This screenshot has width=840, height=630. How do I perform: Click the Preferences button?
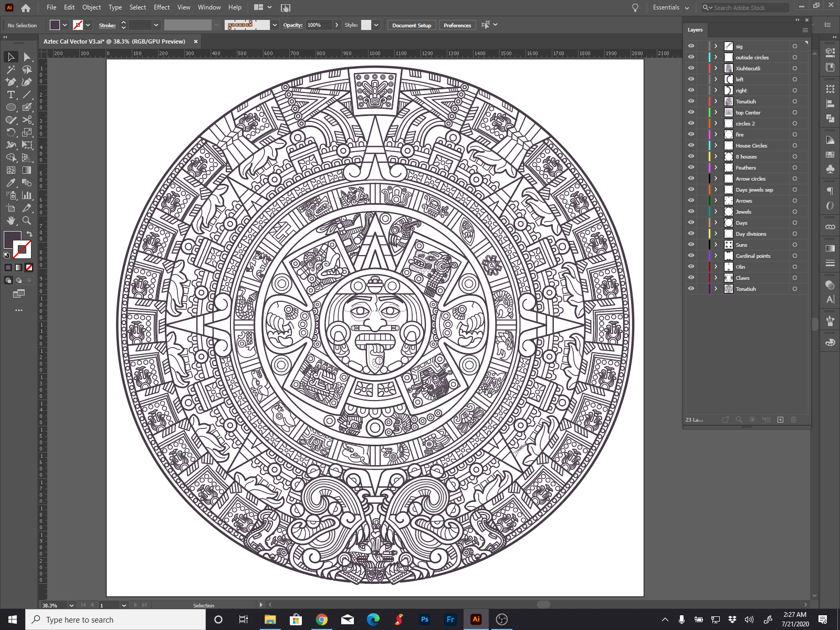pos(457,25)
